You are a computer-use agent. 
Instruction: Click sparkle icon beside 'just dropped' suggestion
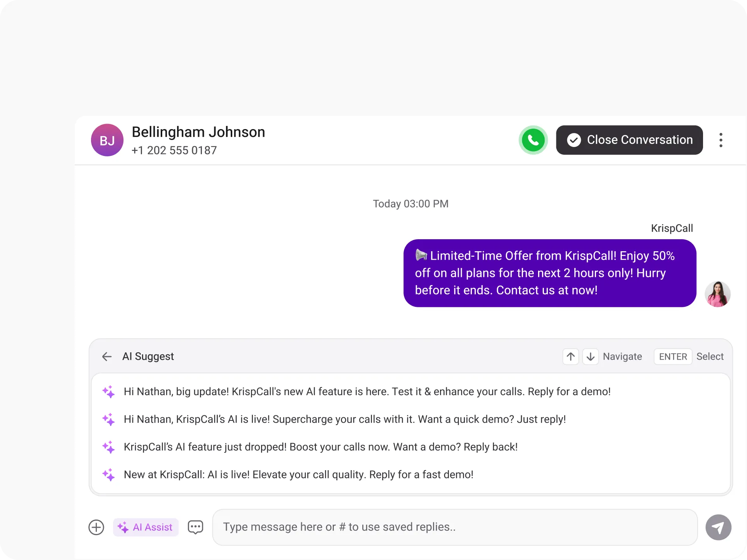109,447
